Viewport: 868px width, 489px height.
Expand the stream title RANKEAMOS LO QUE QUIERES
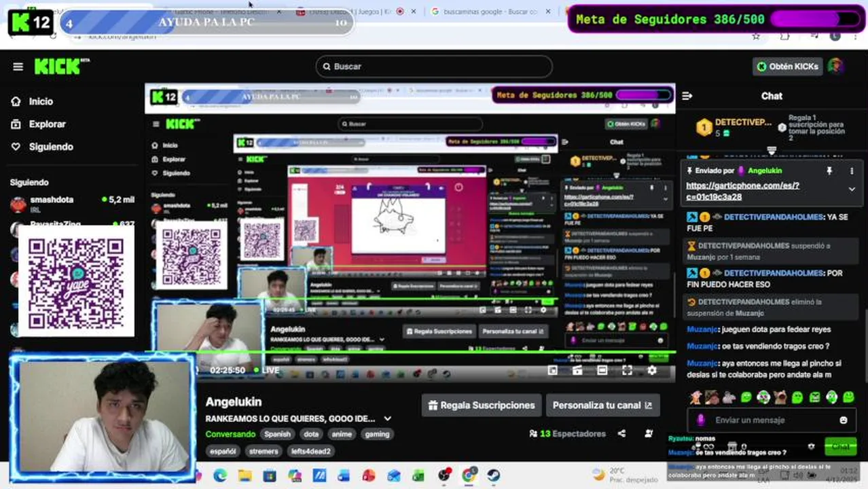[387, 419]
